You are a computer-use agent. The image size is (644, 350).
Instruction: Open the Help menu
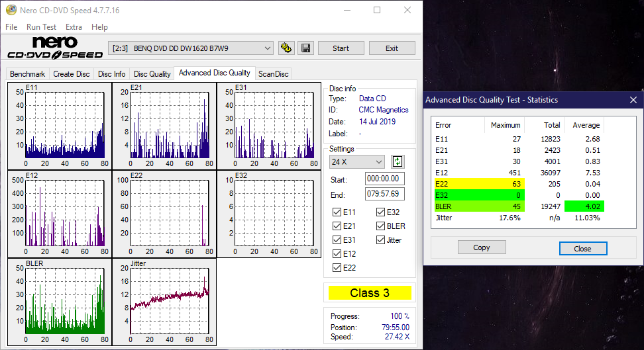click(x=99, y=27)
